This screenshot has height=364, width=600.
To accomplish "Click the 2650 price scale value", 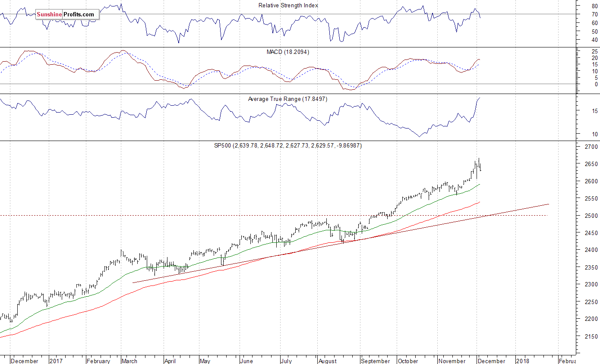I will pyautogui.click(x=592, y=164).
